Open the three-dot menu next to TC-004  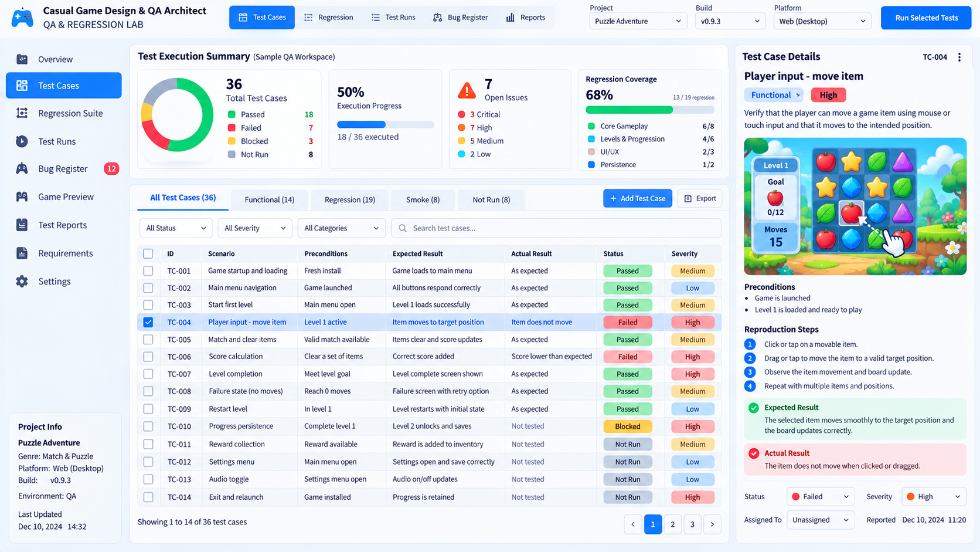(x=959, y=57)
